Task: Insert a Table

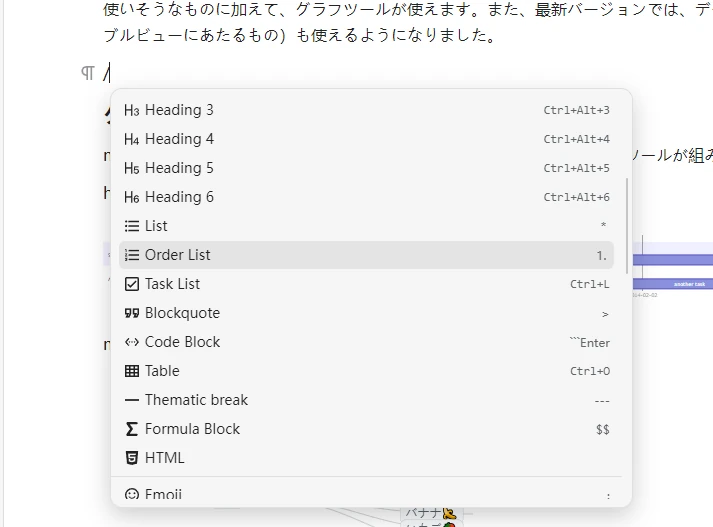Action: pyautogui.click(x=367, y=371)
